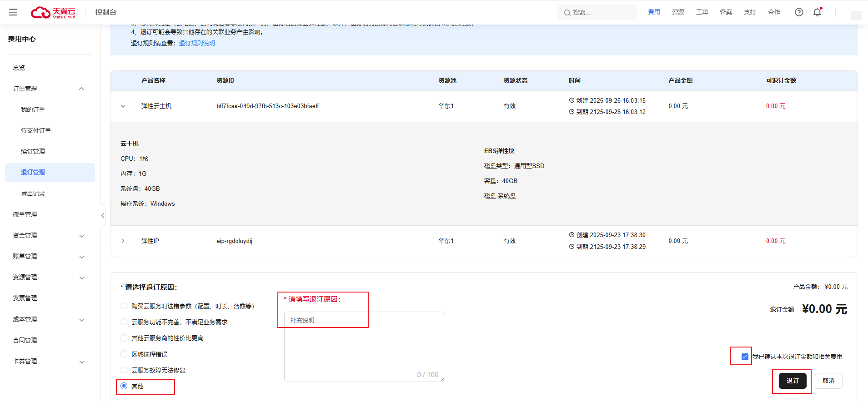
Task: Collapse the 订单管理 sidebar section
Action: pyautogui.click(x=81, y=89)
